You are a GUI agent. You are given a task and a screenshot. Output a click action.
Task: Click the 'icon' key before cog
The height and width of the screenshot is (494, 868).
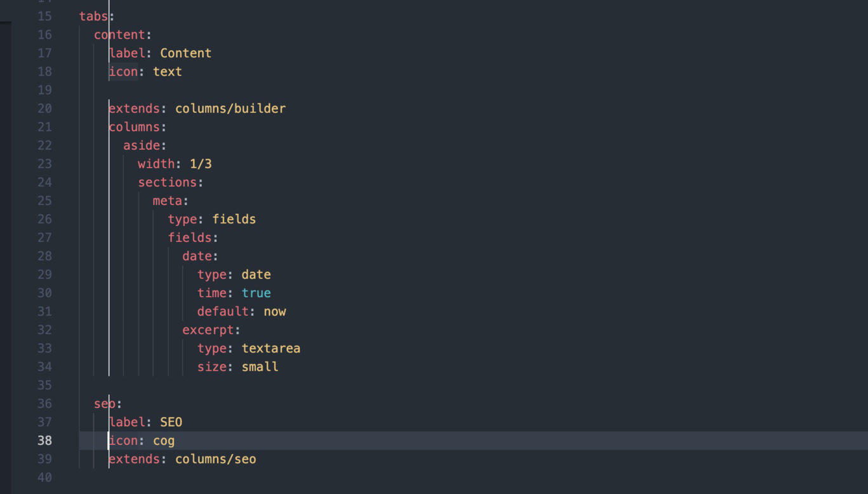coord(123,440)
